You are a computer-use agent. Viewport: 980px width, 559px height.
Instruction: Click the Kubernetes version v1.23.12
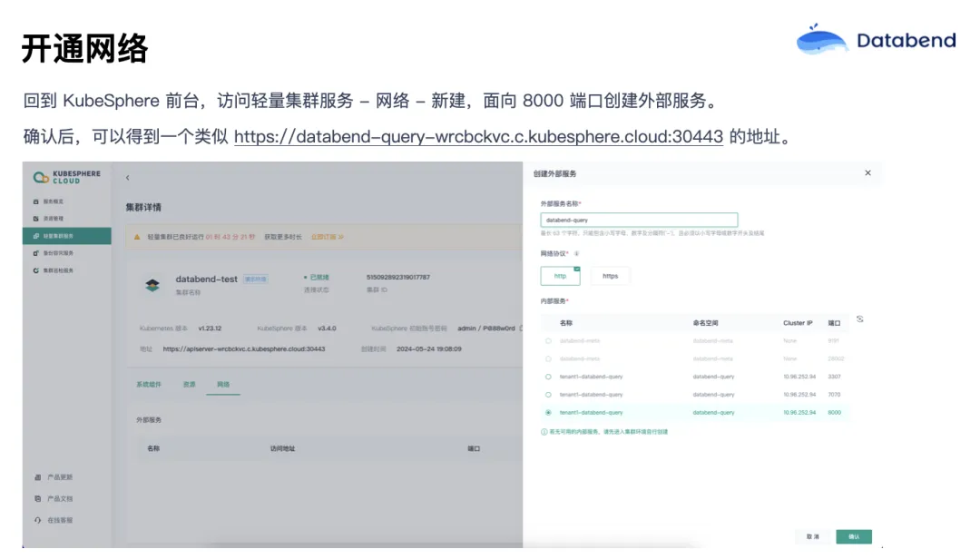pyautogui.click(x=210, y=329)
